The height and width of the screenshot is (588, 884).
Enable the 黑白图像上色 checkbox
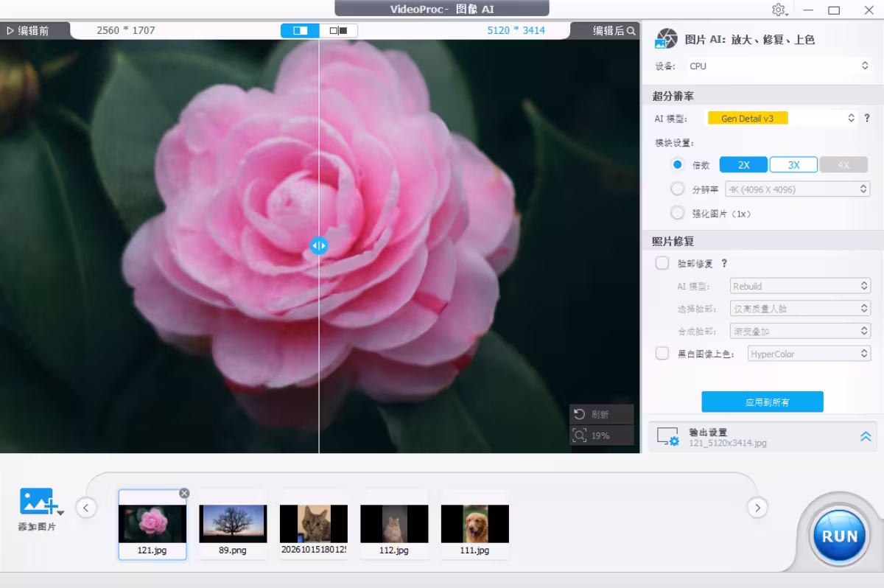tap(662, 354)
